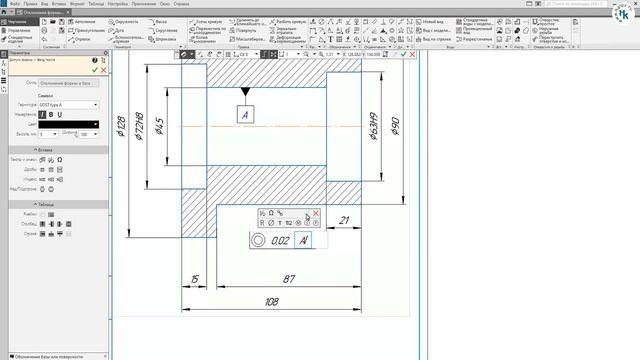Select the Фаска chamfer tool
This screenshot has width=640, height=360.
[x=158, y=22]
